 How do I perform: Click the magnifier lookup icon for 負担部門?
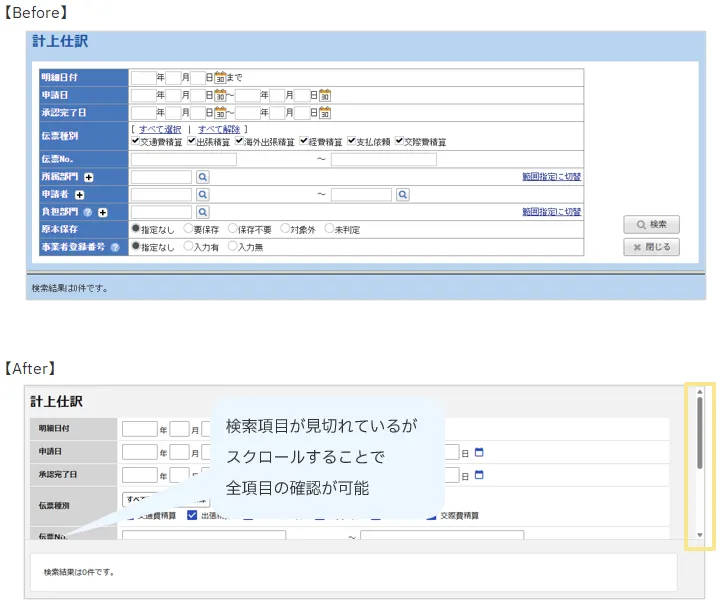pyautogui.click(x=202, y=212)
